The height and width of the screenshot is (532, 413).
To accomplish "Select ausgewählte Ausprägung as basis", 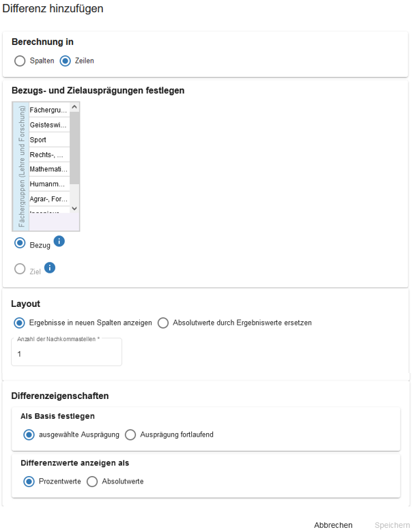I will (29, 434).
